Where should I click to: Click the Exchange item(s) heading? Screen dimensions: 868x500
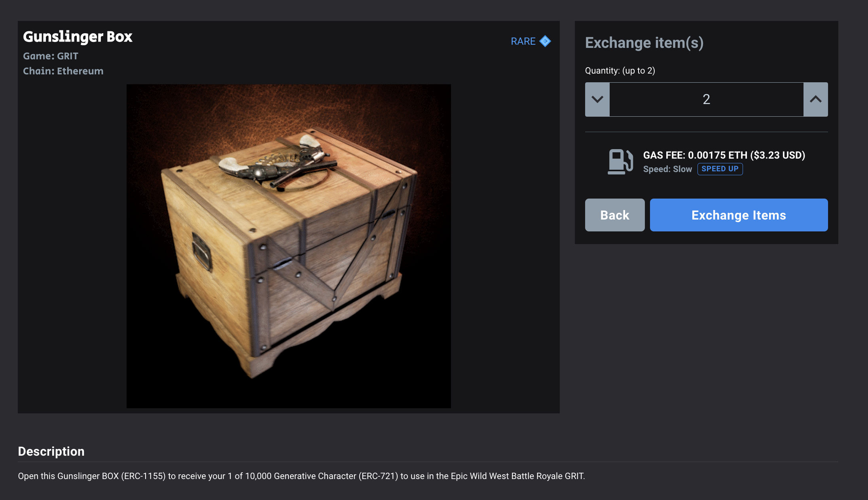coord(644,43)
